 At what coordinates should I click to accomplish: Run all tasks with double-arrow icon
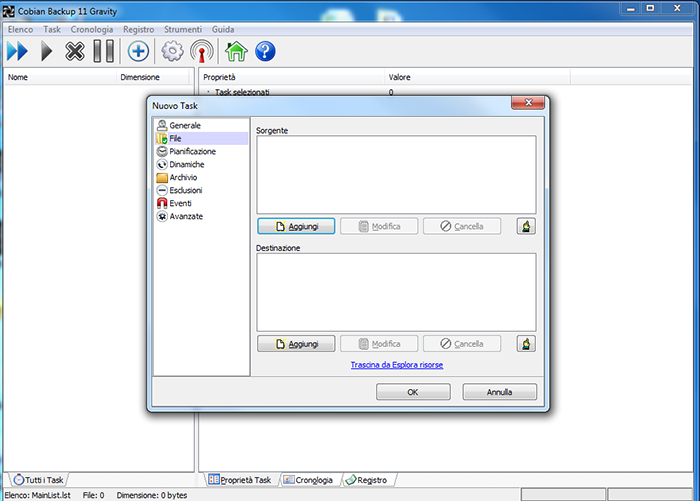[x=17, y=51]
